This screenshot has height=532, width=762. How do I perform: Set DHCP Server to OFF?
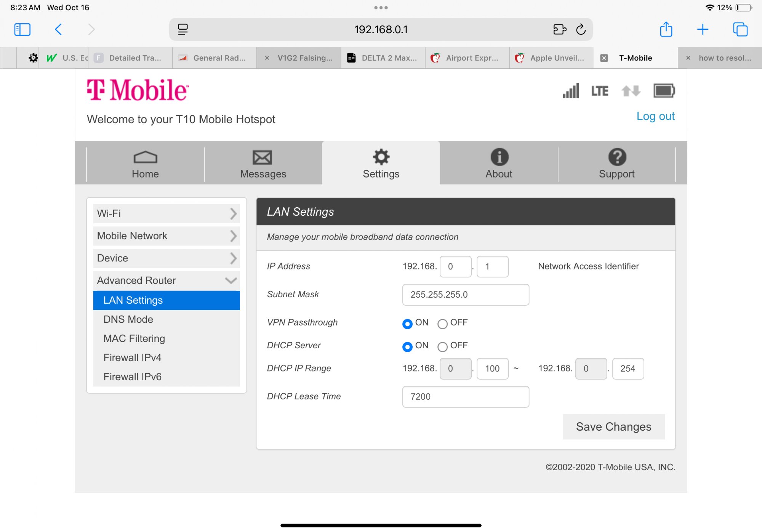coord(442,347)
